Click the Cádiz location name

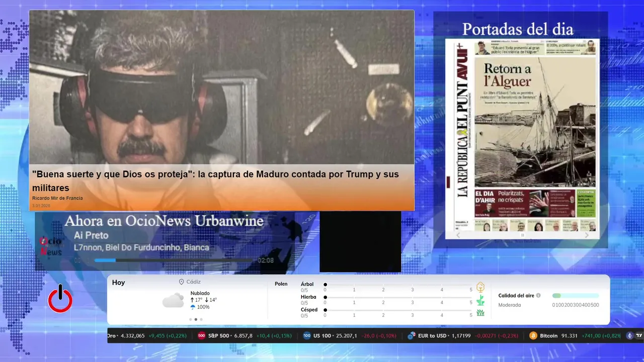tap(193, 282)
